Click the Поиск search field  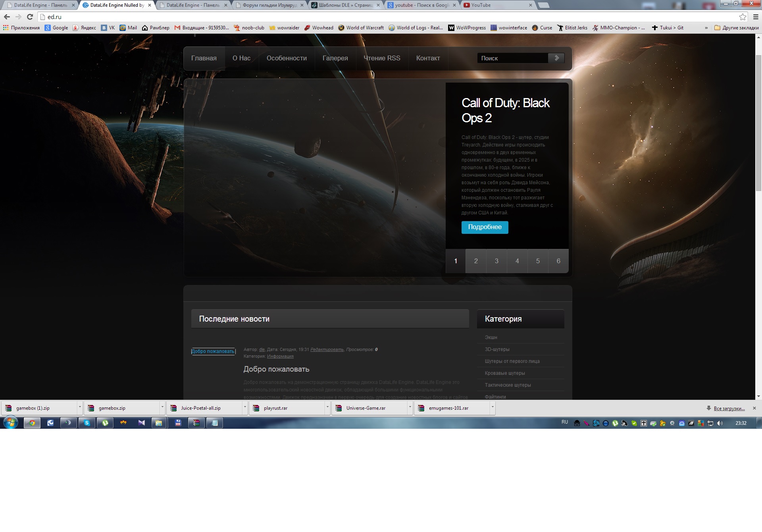(513, 58)
